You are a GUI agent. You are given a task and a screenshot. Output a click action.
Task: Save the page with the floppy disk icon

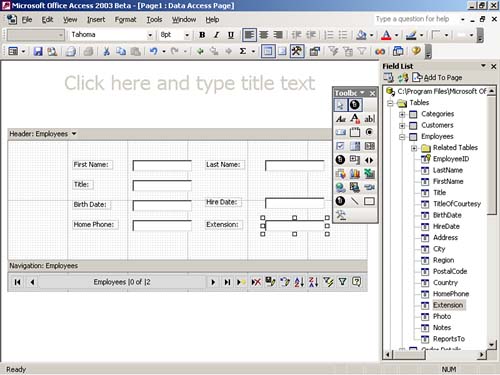click(x=38, y=51)
